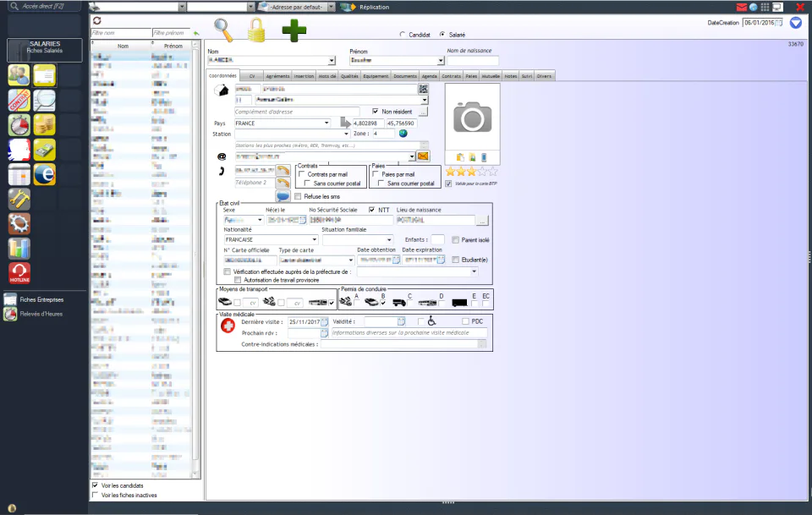
Task: Switch to the Agréments tab
Action: coord(277,76)
